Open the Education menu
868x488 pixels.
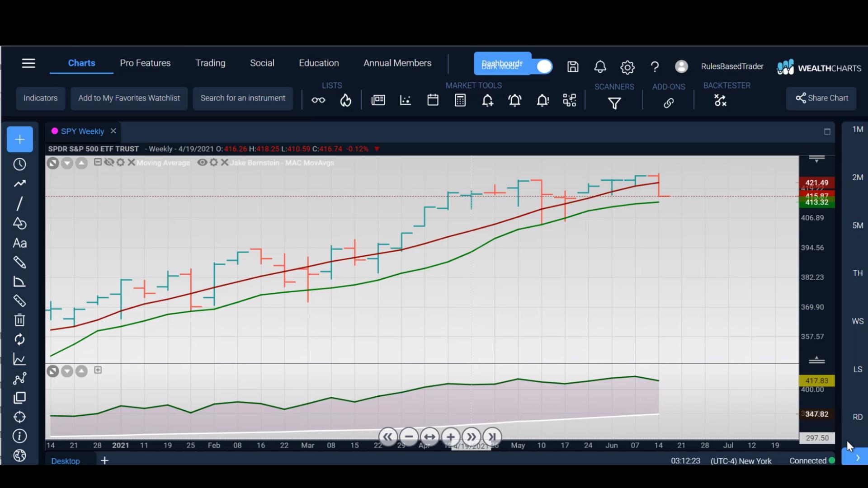coord(319,63)
